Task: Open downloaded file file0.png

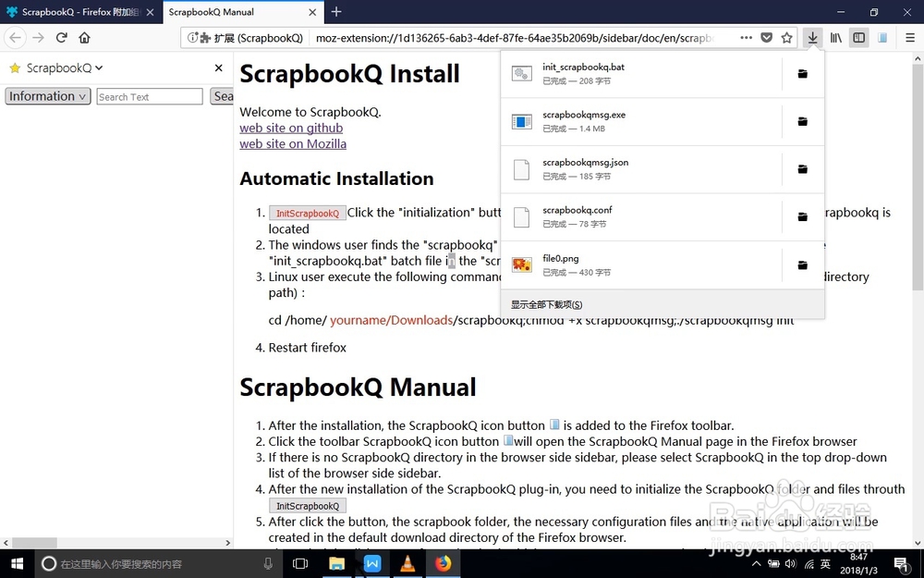Action: (641, 265)
